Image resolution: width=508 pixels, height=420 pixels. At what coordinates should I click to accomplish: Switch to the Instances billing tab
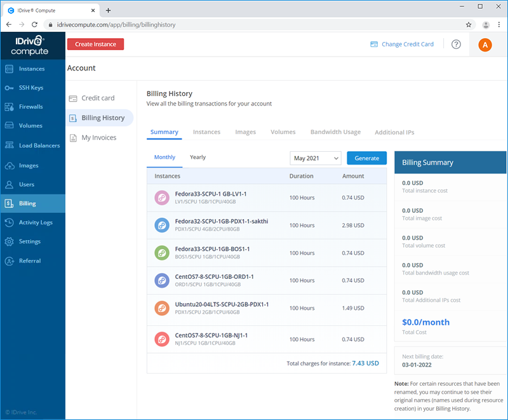pos(207,132)
